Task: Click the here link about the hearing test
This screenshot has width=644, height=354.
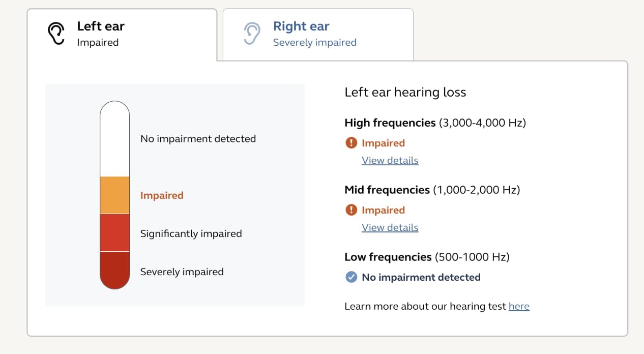Action: point(519,306)
